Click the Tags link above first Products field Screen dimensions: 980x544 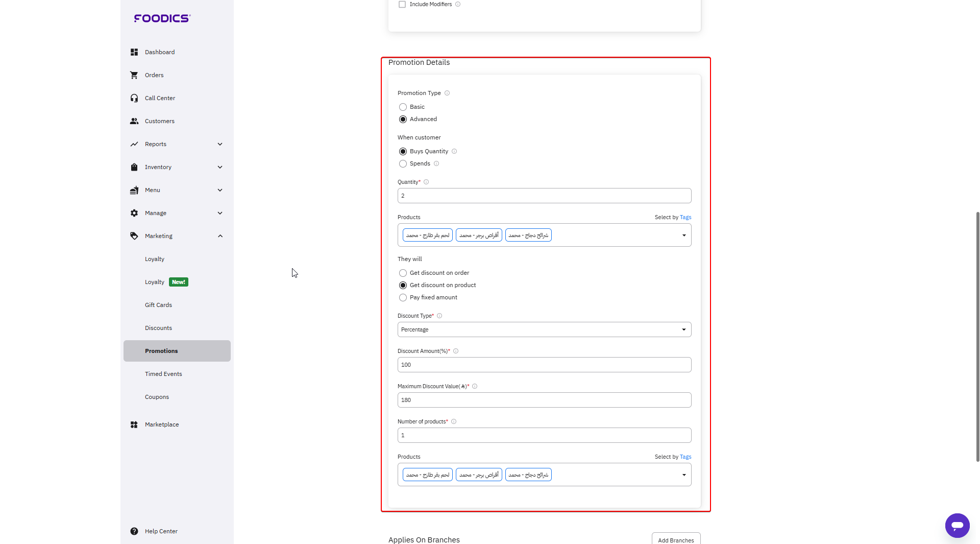click(x=685, y=218)
